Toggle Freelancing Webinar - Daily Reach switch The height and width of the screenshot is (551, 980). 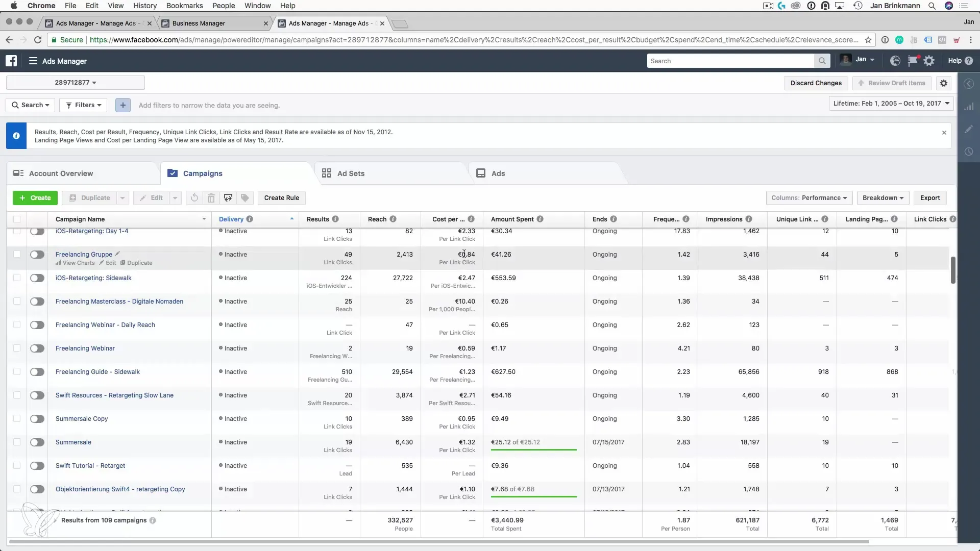click(37, 325)
